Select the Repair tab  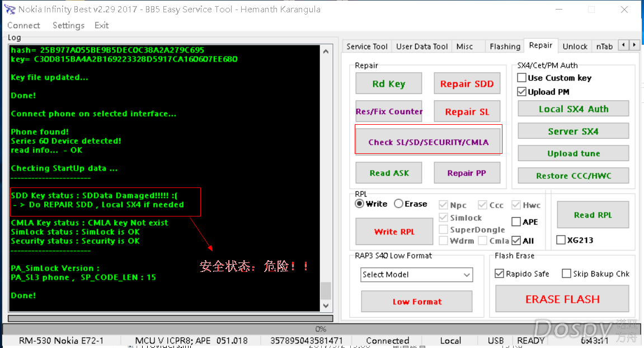(540, 46)
